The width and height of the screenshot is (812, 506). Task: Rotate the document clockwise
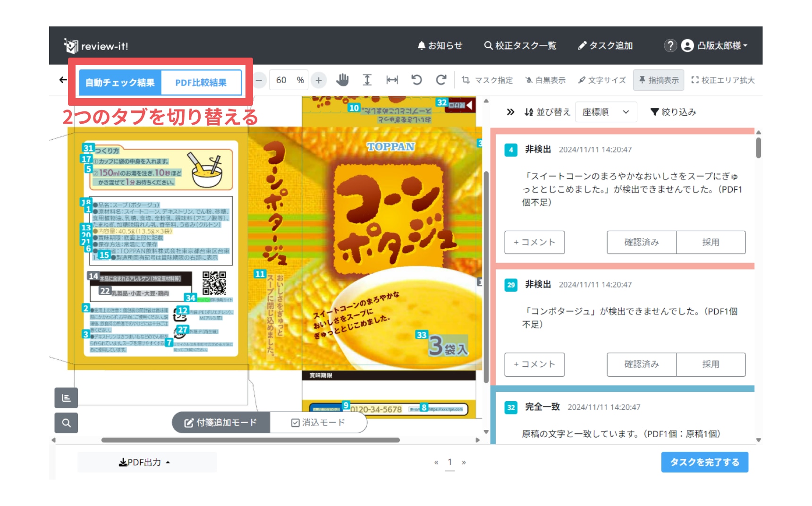click(x=441, y=80)
